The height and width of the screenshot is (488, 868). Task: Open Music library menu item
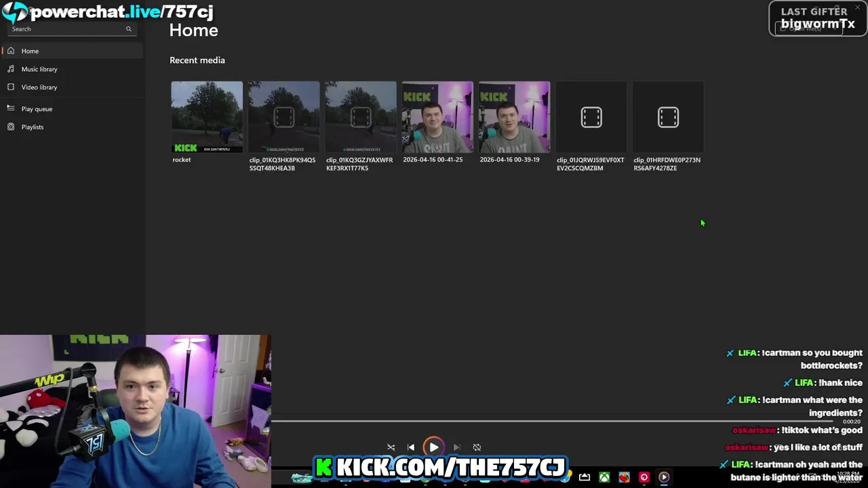tap(73, 69)
